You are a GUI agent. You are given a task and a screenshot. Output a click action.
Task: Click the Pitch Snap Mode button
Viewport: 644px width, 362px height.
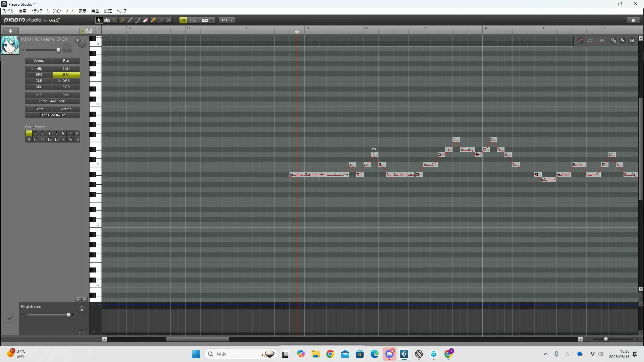53,101
